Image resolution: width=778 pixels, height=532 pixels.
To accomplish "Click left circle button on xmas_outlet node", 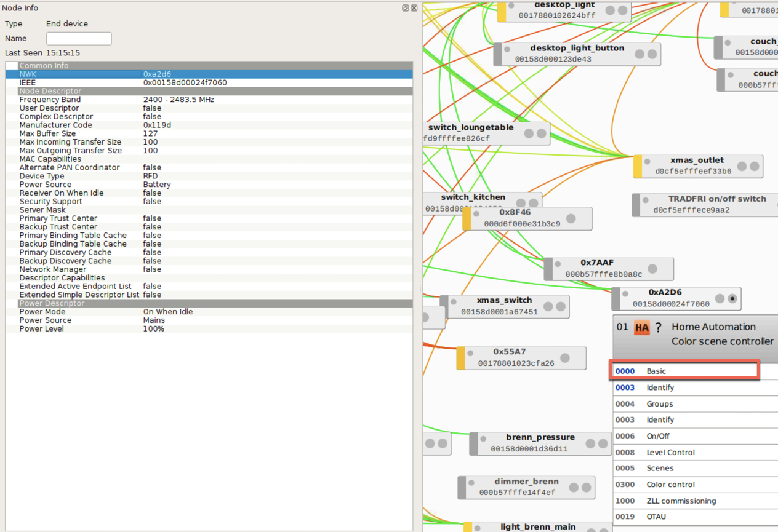I will pos(742,166).
